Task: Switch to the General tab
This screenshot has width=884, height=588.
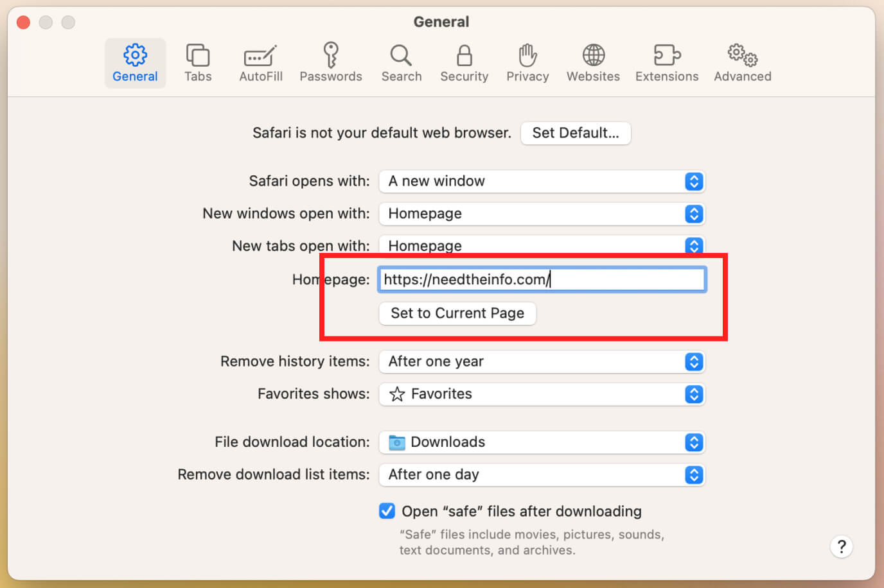Action: coord(135,63)
